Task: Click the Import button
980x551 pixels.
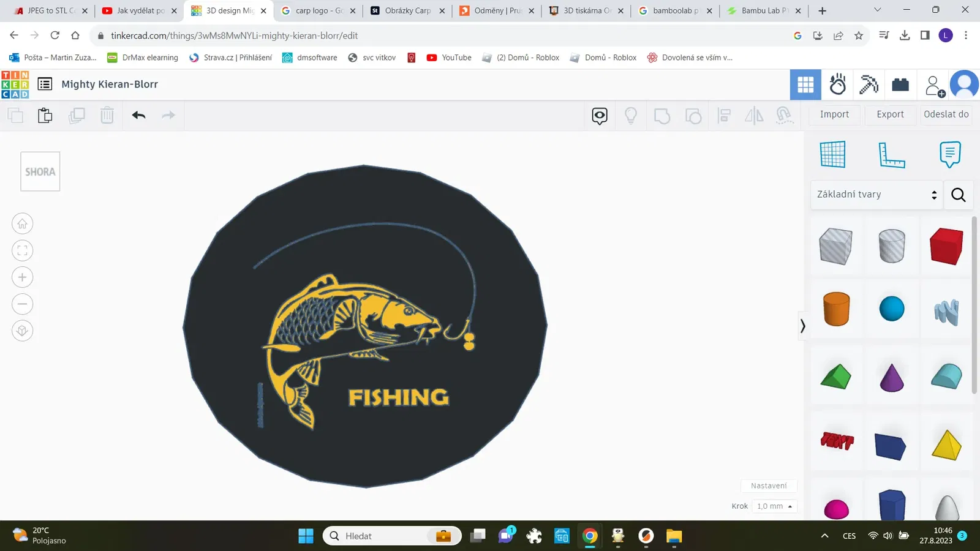Action: click(x=834, y=114)
